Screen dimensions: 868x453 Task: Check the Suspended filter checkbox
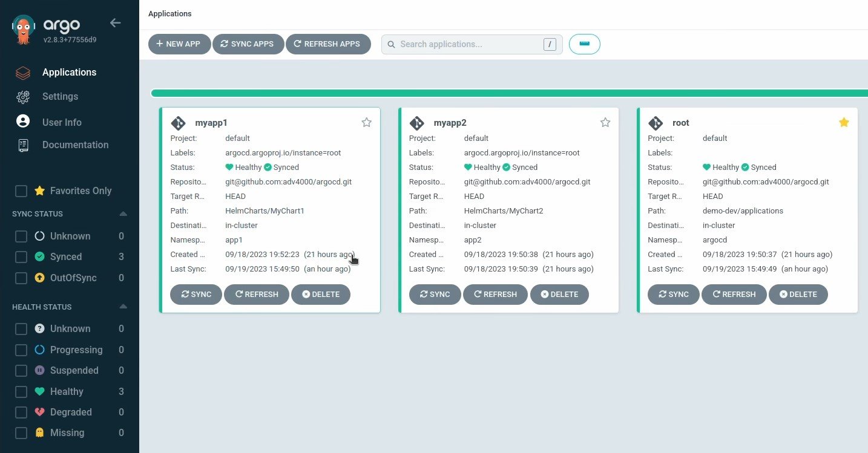[21, 371]
